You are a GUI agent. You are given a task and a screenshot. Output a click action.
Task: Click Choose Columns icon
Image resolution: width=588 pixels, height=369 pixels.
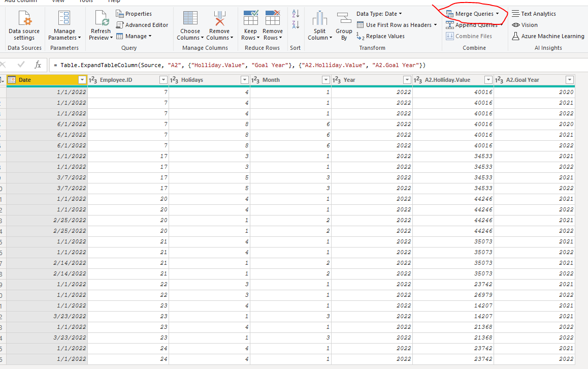(x=190, y=18)
